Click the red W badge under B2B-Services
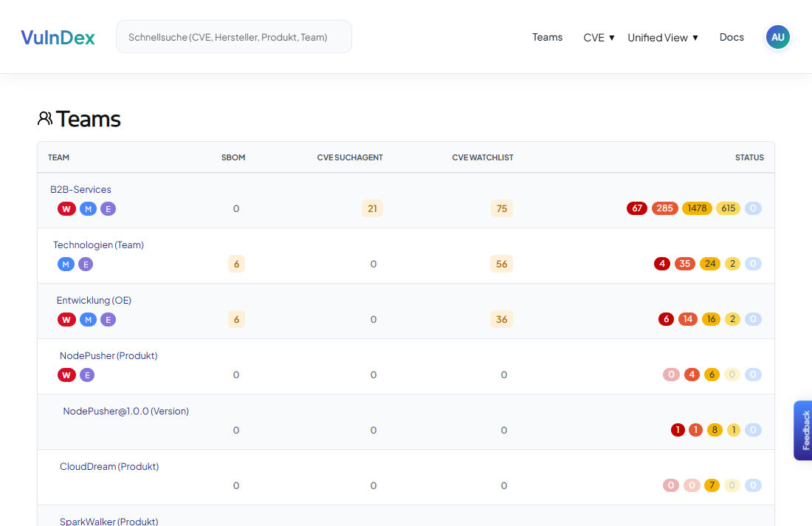Viewport: 812px width, 526px height. coord(66,209)
